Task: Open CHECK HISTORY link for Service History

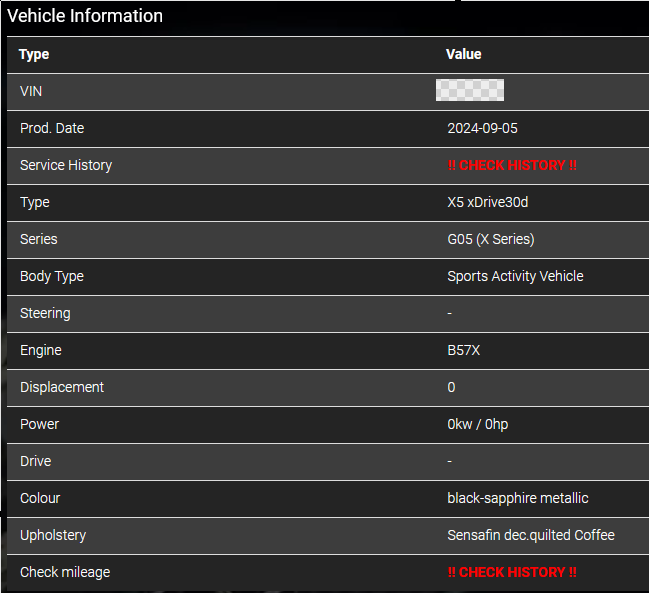Action: pos(512,165)
